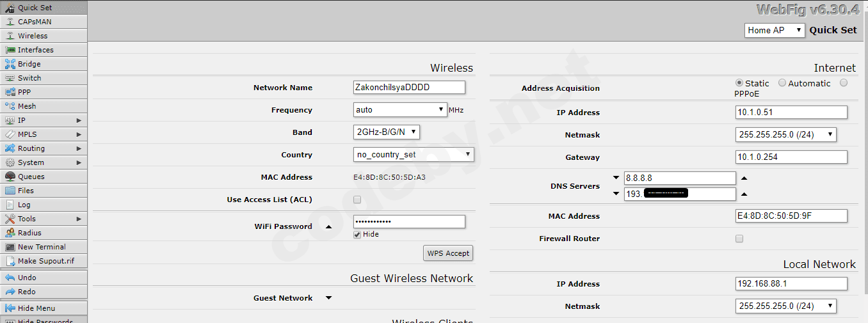868x323 pixels.
Task: Open Interfaces via its sidebar icon
Action: coord(10,50)
